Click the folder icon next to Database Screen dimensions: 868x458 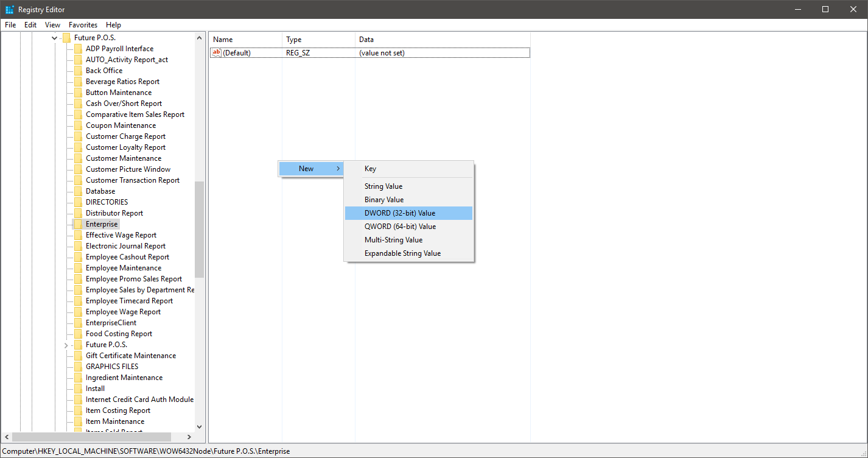coord(77,191)
